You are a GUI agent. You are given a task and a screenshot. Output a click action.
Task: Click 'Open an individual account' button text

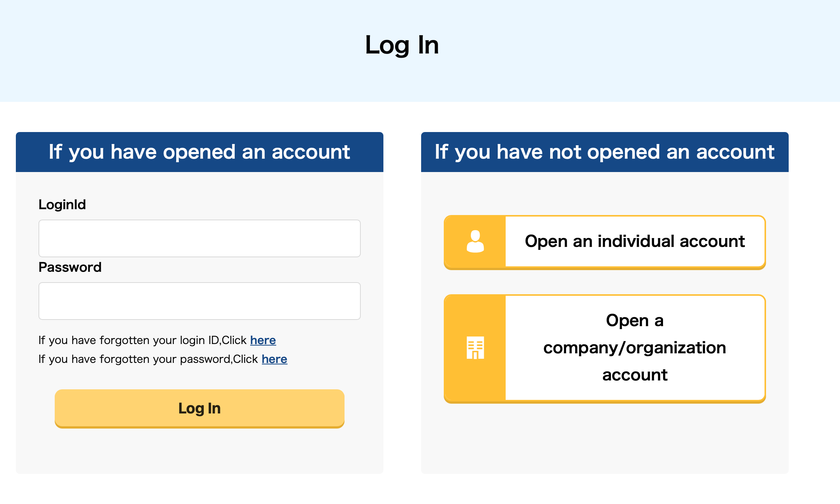635,241
